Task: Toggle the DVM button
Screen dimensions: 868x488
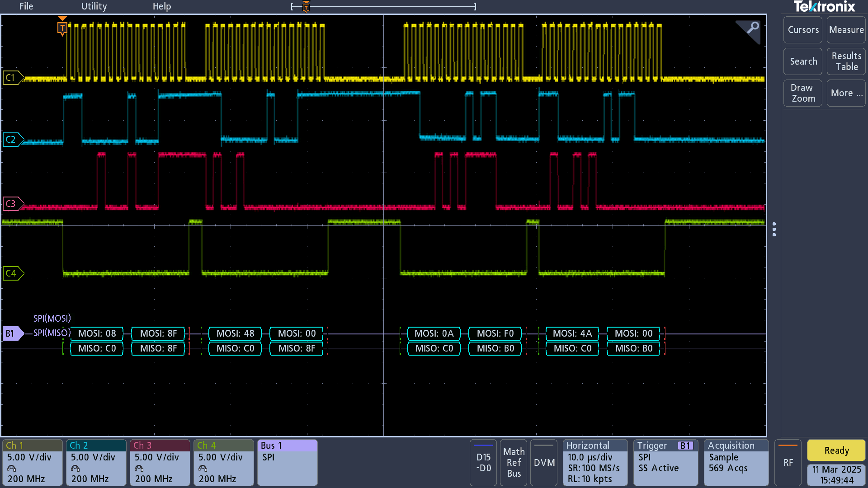Action: (x=544, y=463)
